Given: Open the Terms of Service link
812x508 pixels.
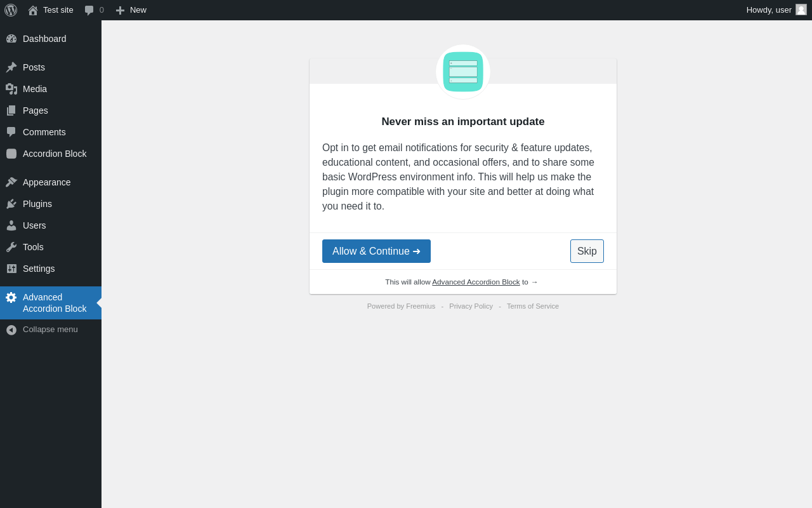Looking at the screenshot, I should pos(533,306).
